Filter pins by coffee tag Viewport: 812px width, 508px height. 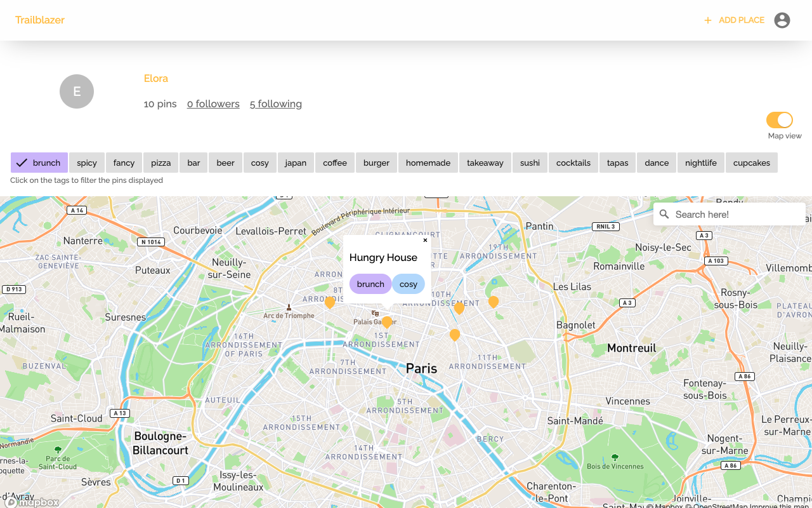click(x=335, y=163)
